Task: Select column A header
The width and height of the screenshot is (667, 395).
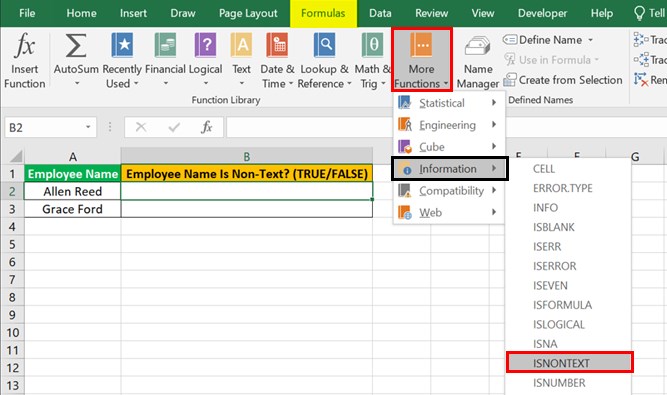Action: tap(73, 156)
